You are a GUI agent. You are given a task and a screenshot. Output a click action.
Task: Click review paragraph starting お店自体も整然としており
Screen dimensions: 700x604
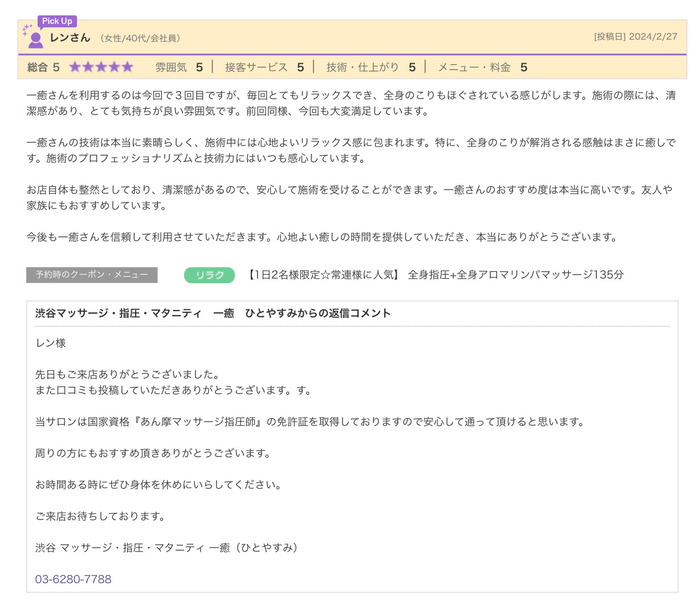[350, 198]
